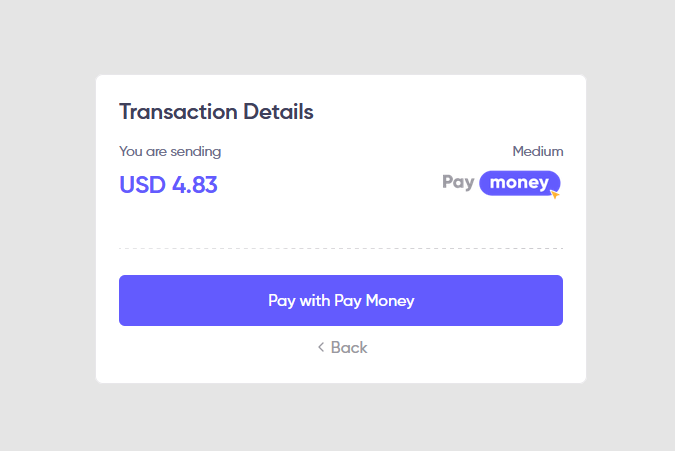This screenshot has width=675, height=451.
Task: Click the "Medium" label text
Action: [538, 152]
